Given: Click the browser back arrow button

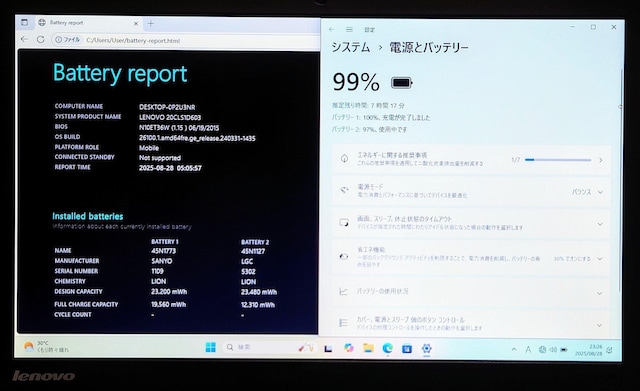Looking at the screenshot, I should click(24, 39).
